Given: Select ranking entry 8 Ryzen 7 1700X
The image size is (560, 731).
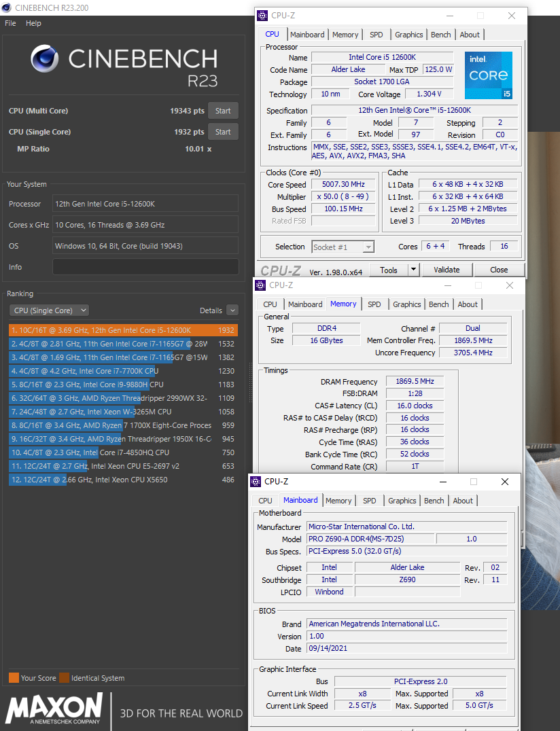Looking at the screenshot, I should 123,425.
